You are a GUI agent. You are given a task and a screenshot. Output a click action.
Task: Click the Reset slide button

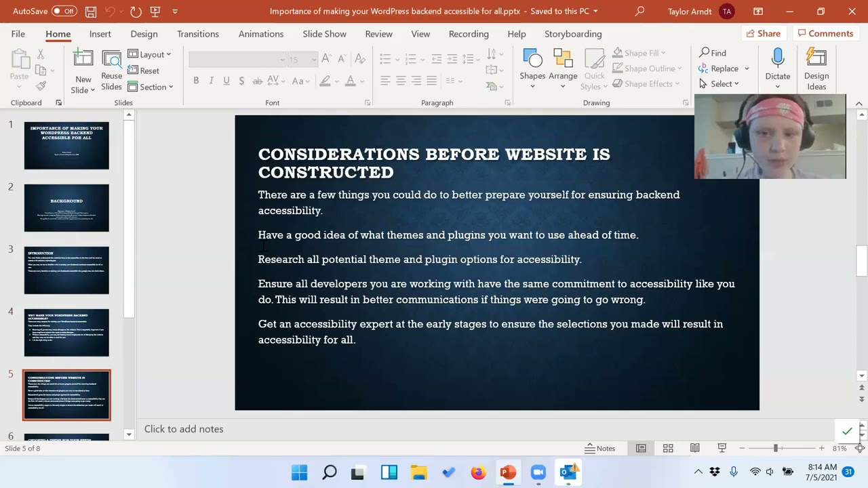coord(144,70)
